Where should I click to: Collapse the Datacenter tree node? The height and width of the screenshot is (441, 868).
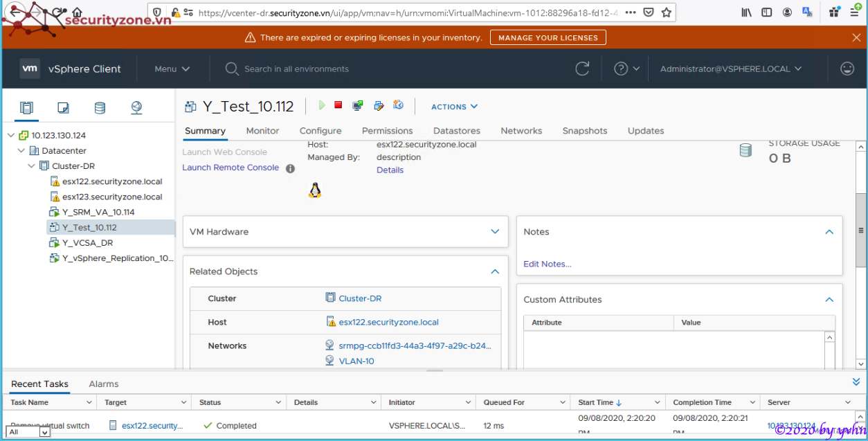point(21,151)
